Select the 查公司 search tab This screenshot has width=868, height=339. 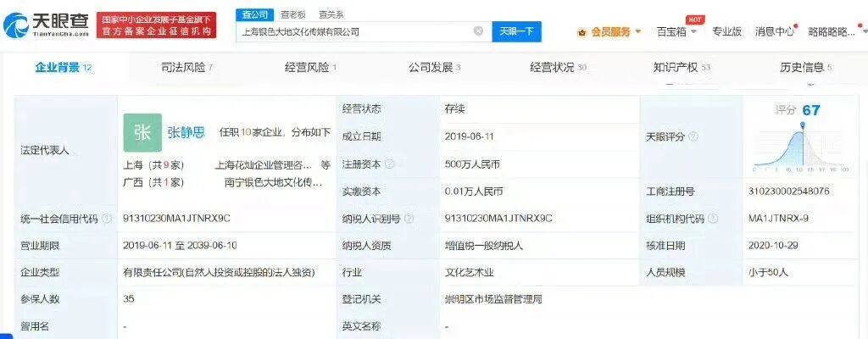pyautogui.click(x=255, y=14)
